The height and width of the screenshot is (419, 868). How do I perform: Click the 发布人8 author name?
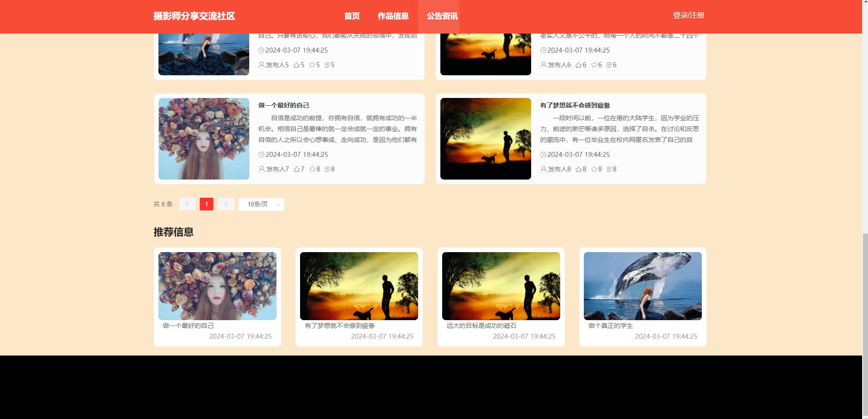(x=559, y=169)
